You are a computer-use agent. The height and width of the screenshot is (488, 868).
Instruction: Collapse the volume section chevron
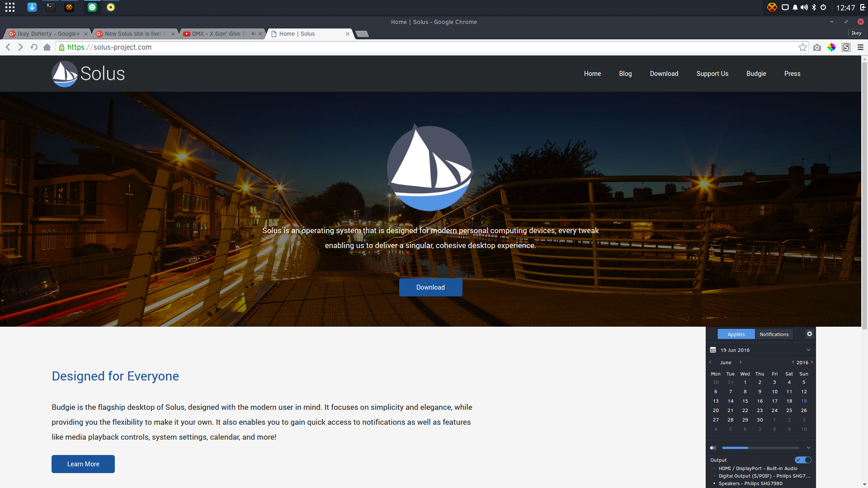pos(808,448)
